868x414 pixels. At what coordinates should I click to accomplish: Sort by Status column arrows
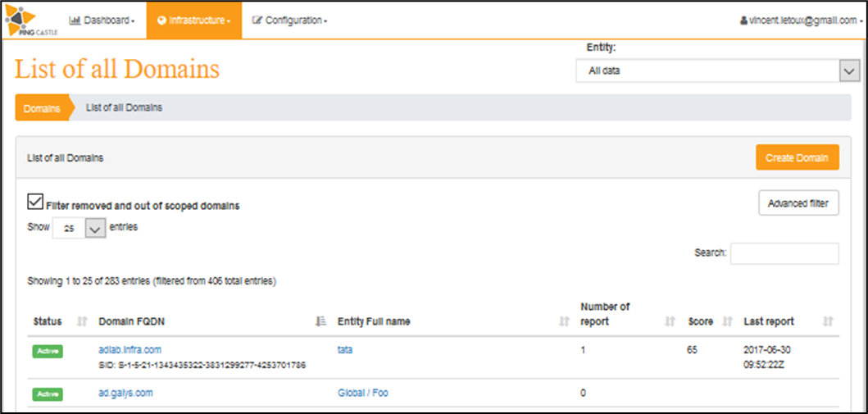pos(82,321)
